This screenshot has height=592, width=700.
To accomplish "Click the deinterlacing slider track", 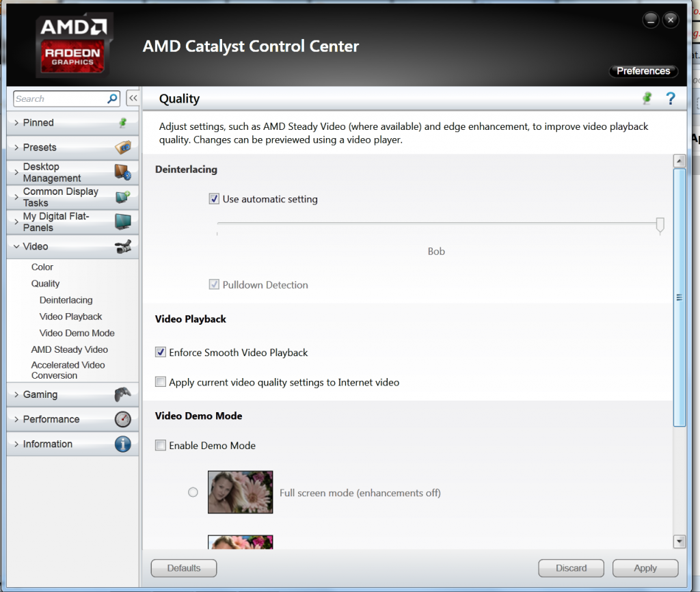I will tap(436, 223).
